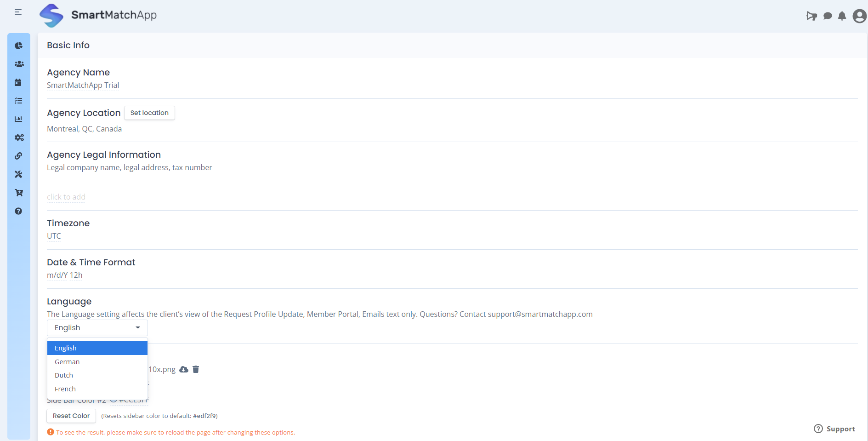Open the shopping cart icon in sidebar
This screenshot has height=441, width=868.
pyautogui.click(x=19, y=193)
